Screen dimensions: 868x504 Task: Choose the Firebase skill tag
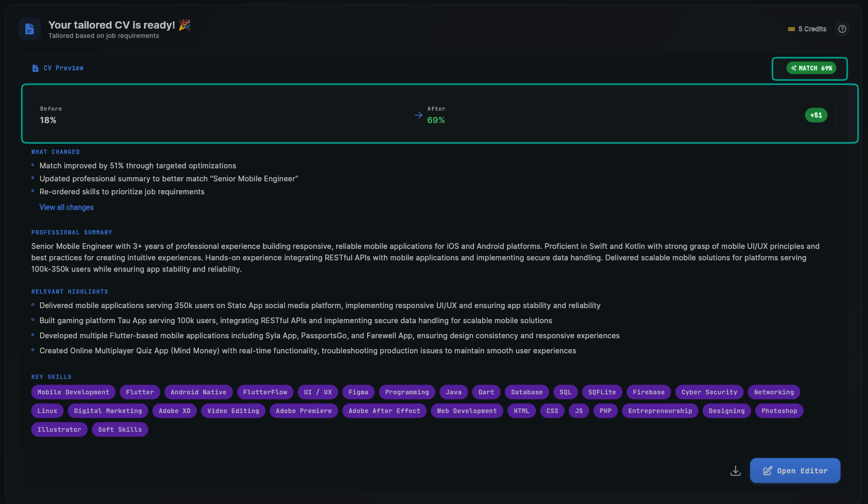[648, 392]
